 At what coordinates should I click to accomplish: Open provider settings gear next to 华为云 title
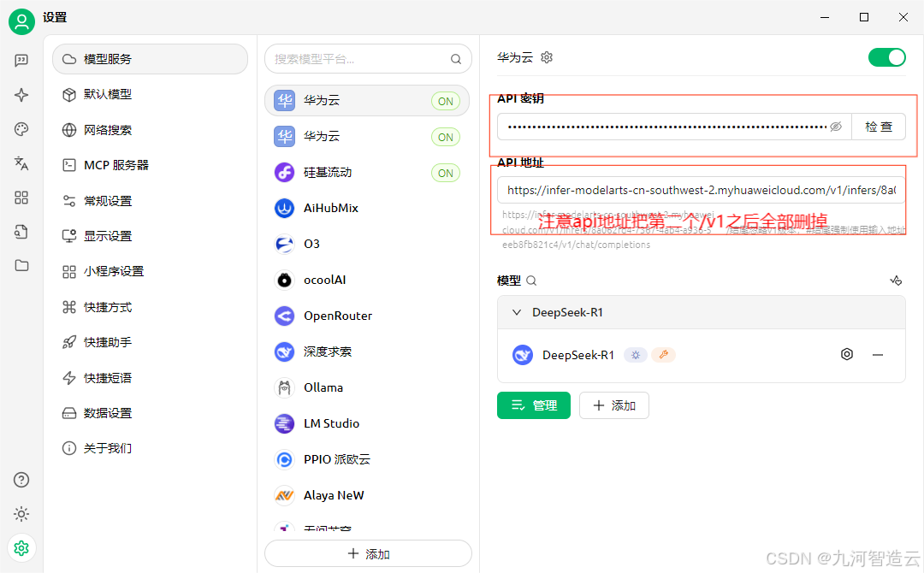(547, 57)
